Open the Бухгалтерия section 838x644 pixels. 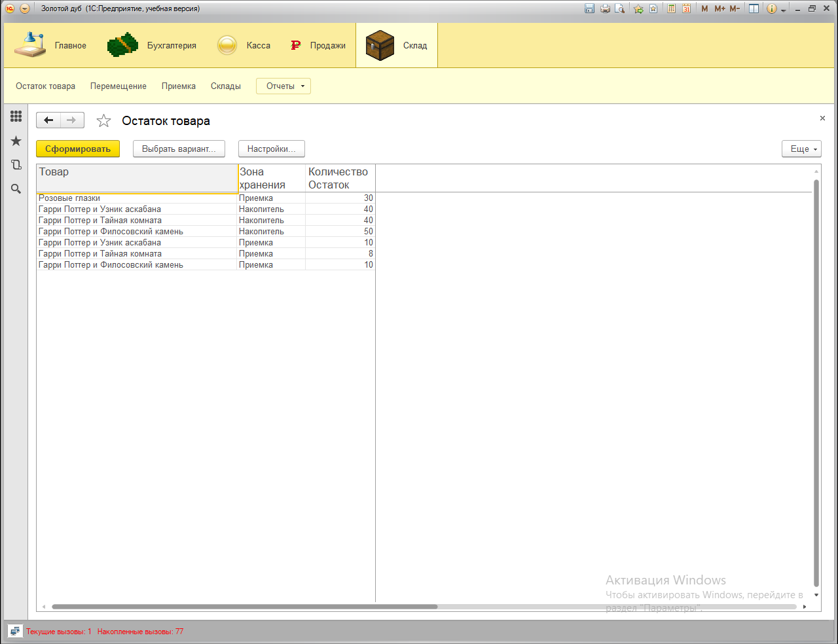(152, 45)
